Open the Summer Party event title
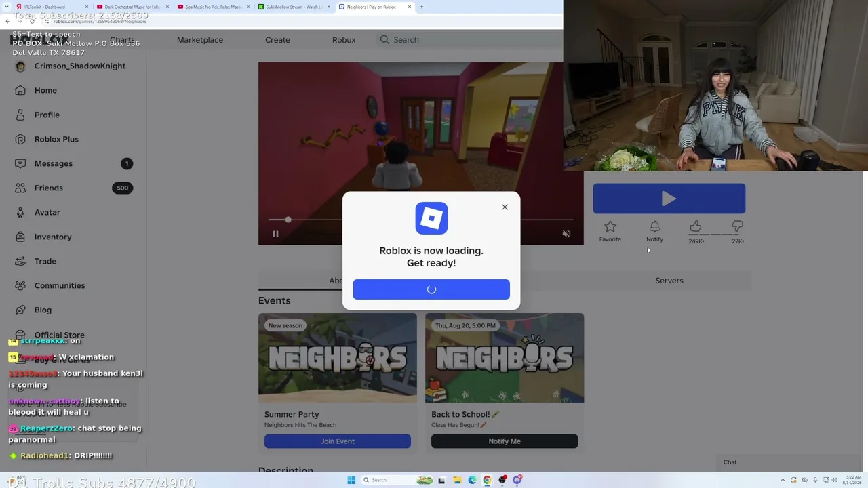Viewport: 868px width, 488px height. click(x=292, y=414)
